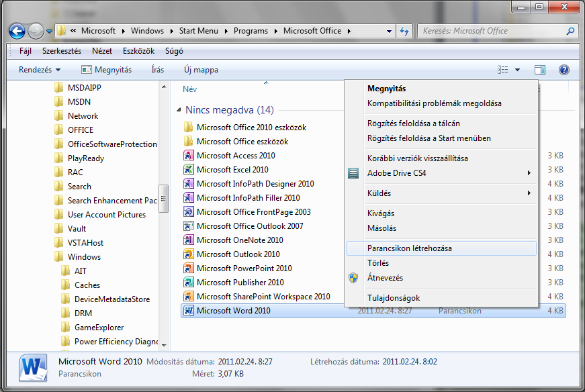The image size is (585, 392).
Task: Open the view options dropdown arrow
Action: pos(517,70)
